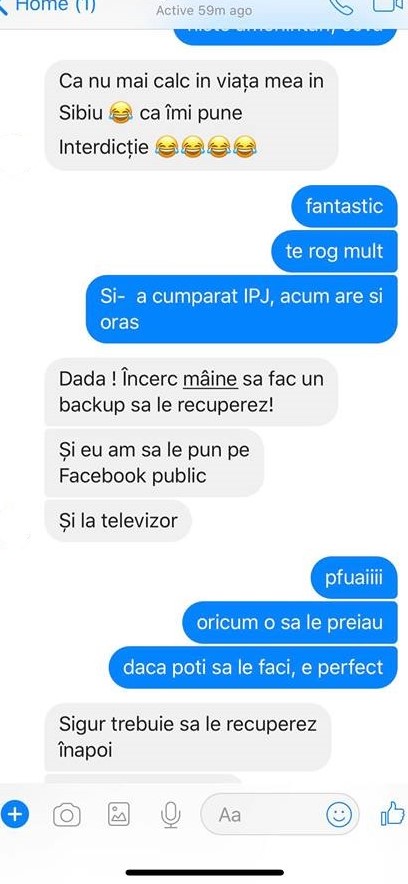This screenshot has width=408, height=884.
Task: Select the 'te rog mult' message bubble
Action: [x=334, y=251]
